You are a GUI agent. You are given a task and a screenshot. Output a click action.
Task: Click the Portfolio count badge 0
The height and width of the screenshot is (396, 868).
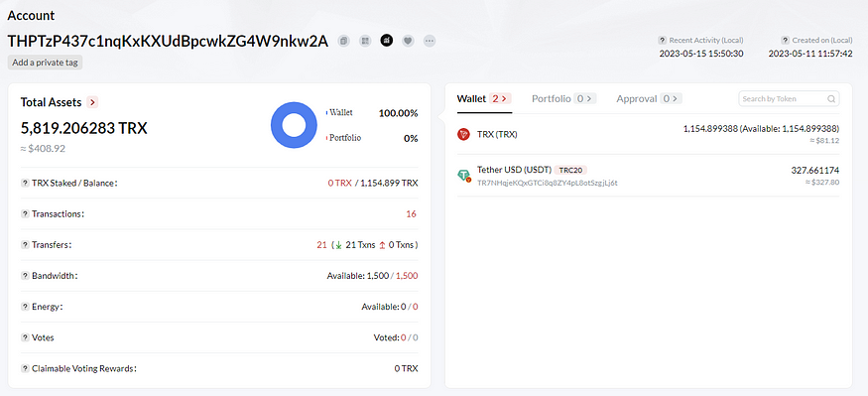[585, 98]
